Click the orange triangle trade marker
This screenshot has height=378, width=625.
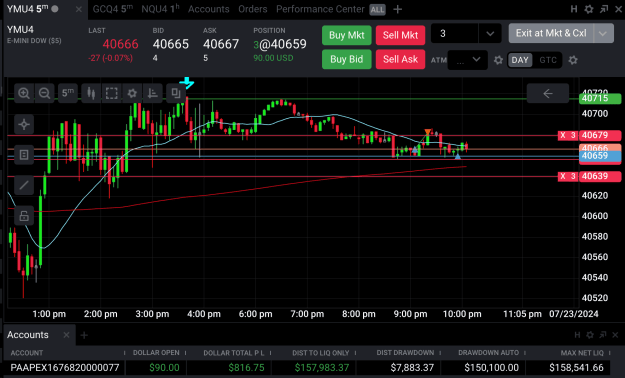(x=428, y=132)
